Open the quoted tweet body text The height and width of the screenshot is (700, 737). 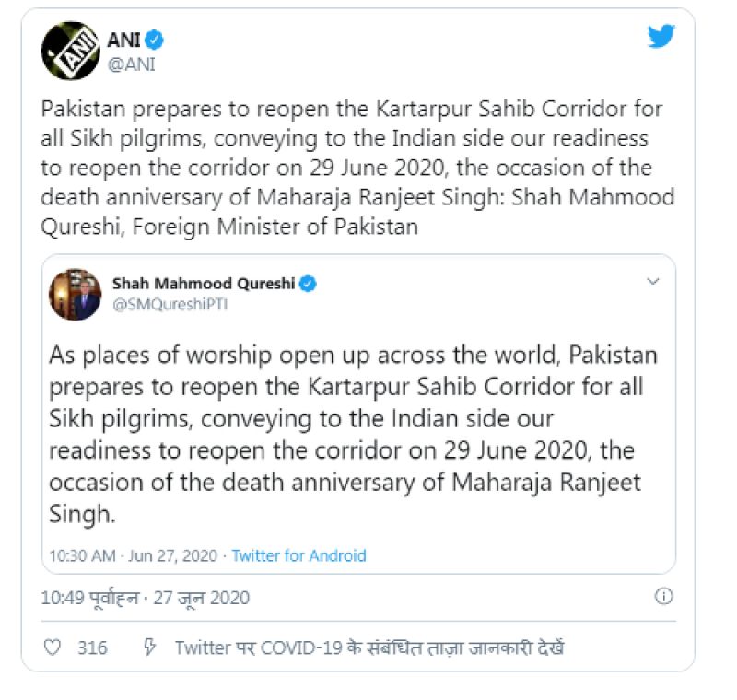tap(354, 435)
